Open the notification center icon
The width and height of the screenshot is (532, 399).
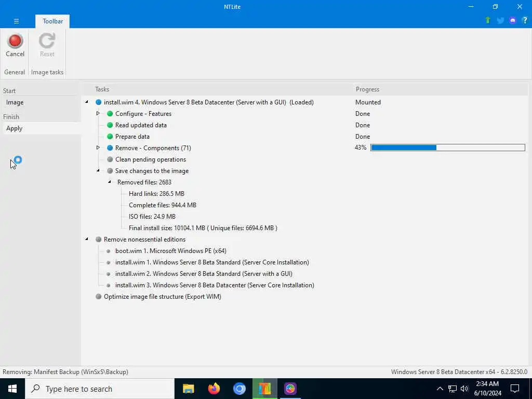[x=515, y=389]
